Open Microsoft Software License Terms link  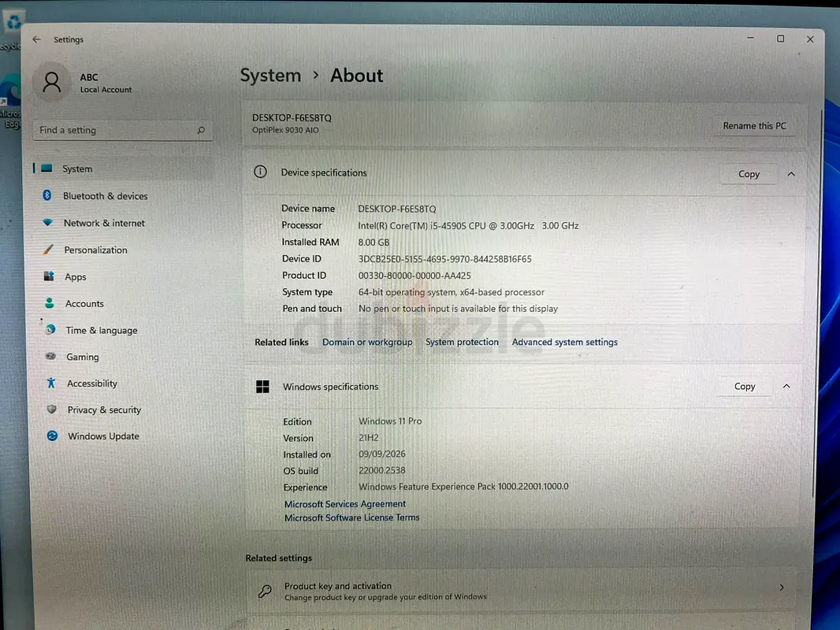coord(352,517)
